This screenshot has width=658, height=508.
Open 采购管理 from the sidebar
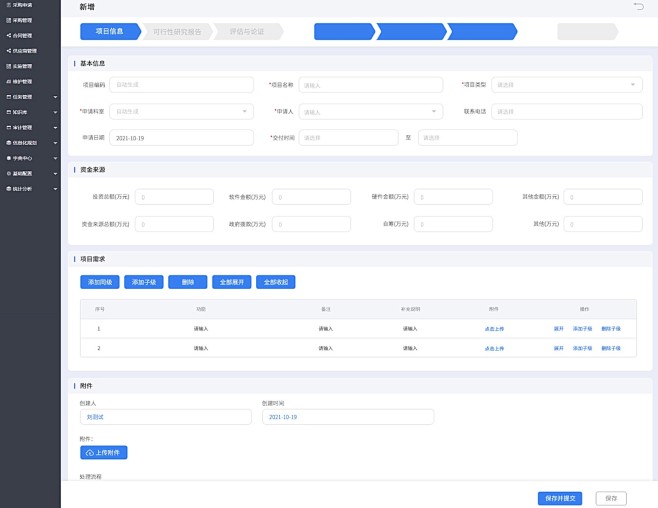[x=22, y=19]
